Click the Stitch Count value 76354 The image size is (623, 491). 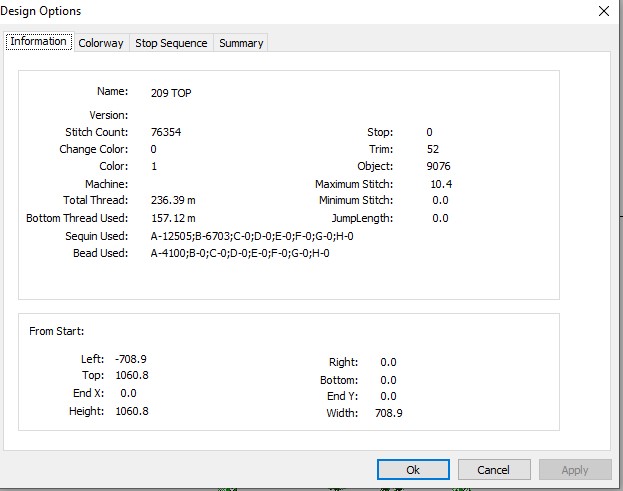tap(166, 132)
